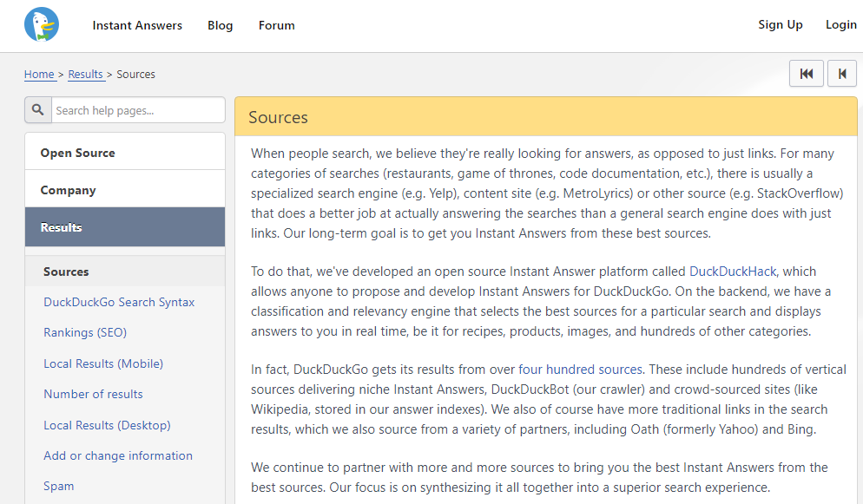Focus the Search help pages field

click(x=138, y=110)
